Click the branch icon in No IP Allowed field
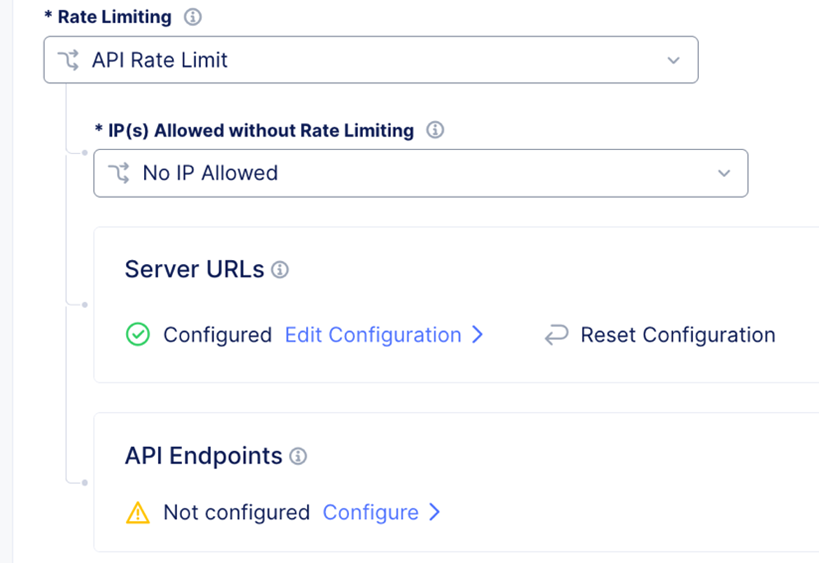Viewport: 819px width, 563px height. (119, 173)
